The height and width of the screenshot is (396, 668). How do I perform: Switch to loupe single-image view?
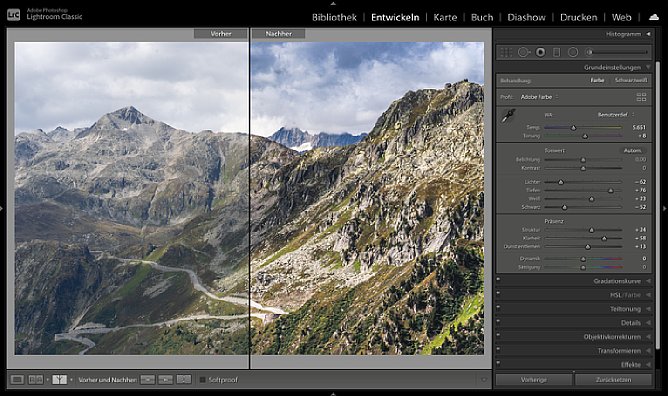coord(17,379)
